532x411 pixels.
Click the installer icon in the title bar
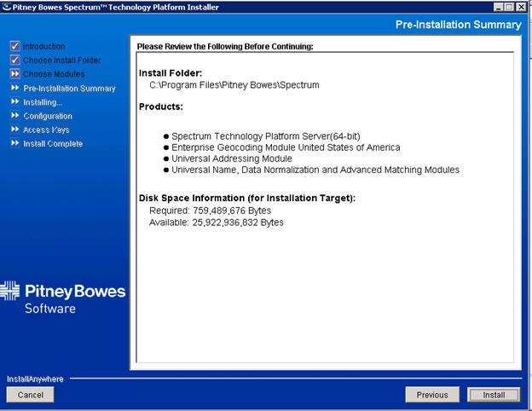(x=7, y=7)
